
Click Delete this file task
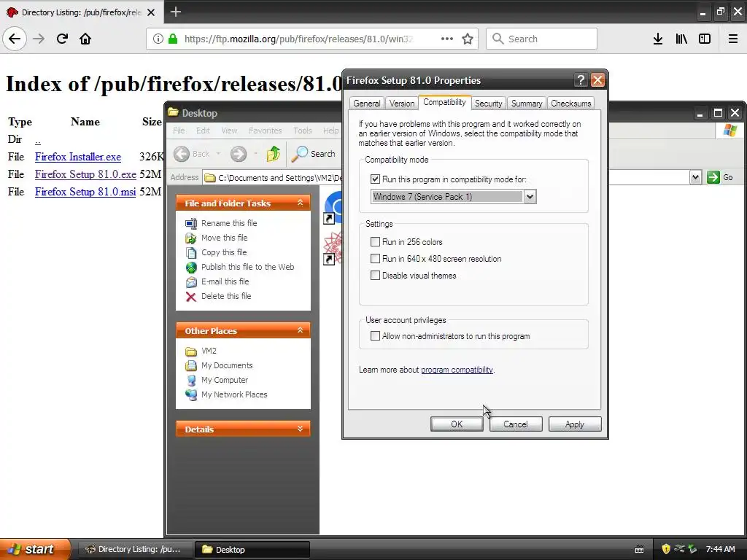(226, 296)
